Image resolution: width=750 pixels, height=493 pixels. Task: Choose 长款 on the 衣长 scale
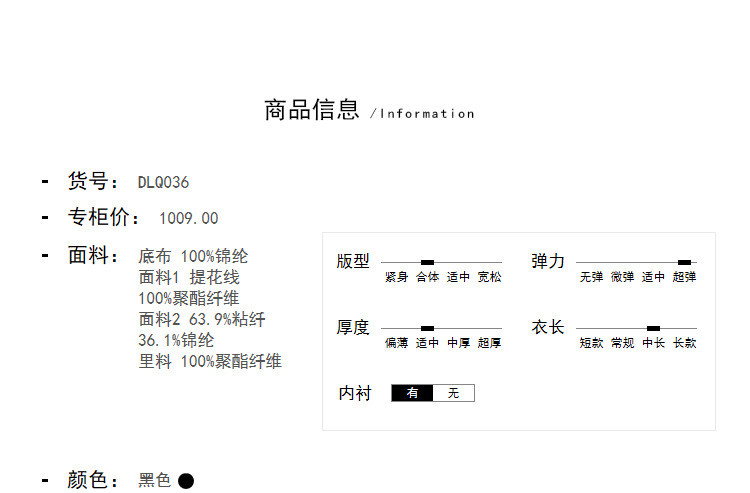click(x=685, y=343)
